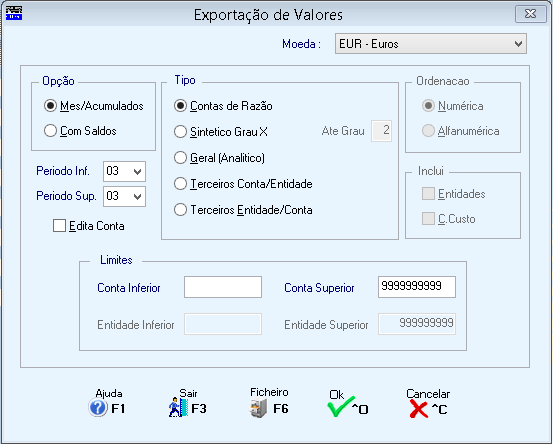Close the Exportação de Valores dialog
The width and height of the screenshot is (553, 444).
tap(531, 14)
